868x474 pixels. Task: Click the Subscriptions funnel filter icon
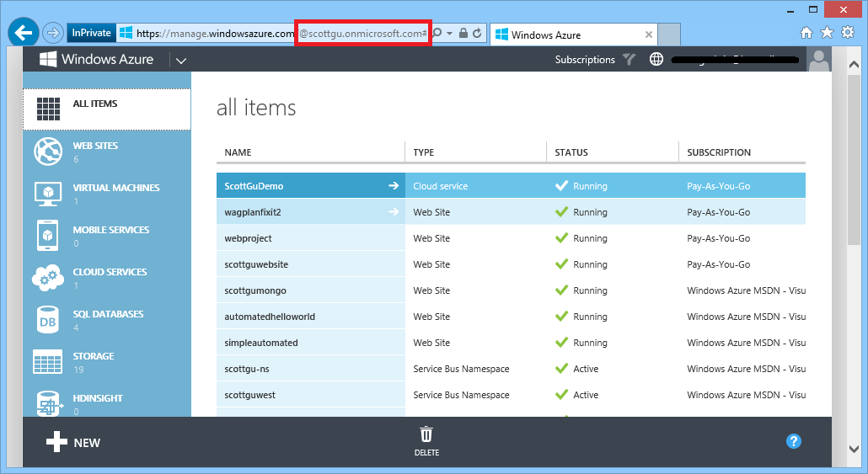click(629, 59)
